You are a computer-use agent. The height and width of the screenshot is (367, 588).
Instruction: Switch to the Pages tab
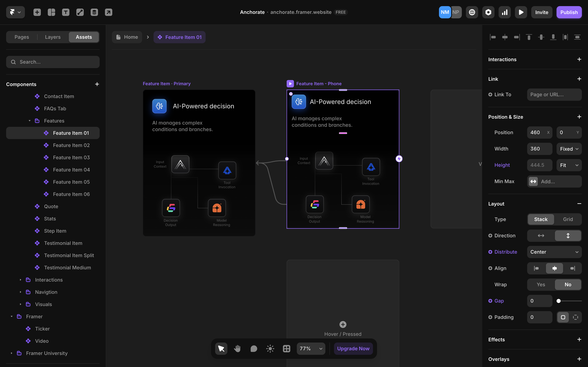coord(22,37)
